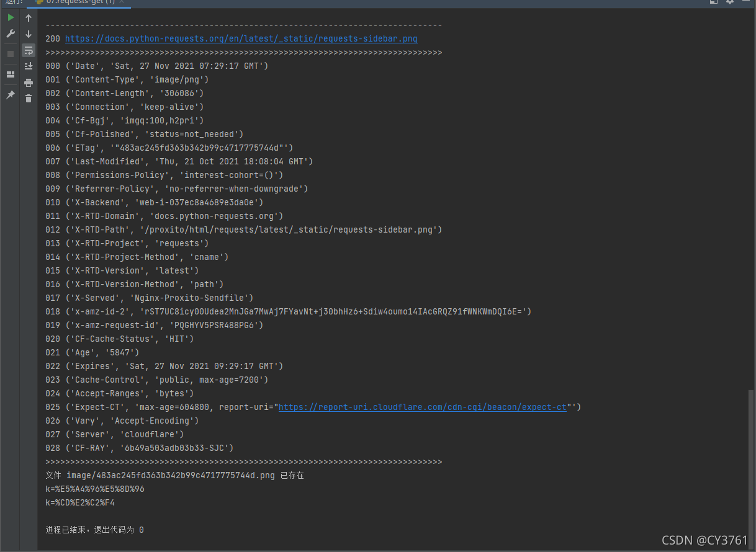The width and height of the screenshot is (756, 552).
Task: Select the 'CF-Cache-Status', 'HIT' line
Action: tap(120, 339)
